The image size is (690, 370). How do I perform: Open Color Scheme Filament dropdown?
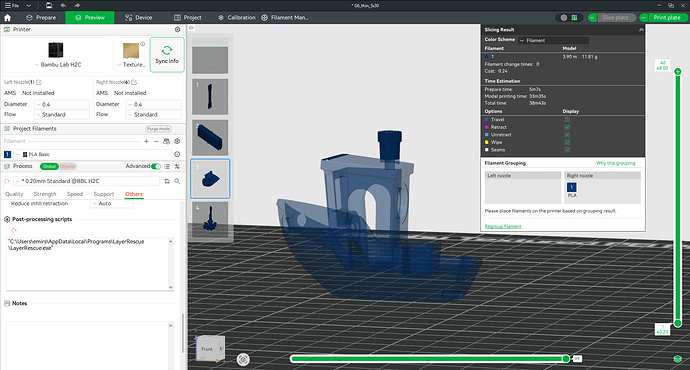click(554, 40)
